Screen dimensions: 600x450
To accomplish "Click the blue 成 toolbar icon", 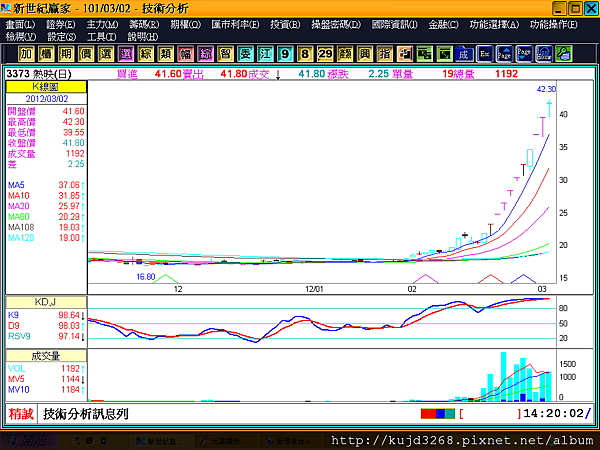I will coord(464,54).
